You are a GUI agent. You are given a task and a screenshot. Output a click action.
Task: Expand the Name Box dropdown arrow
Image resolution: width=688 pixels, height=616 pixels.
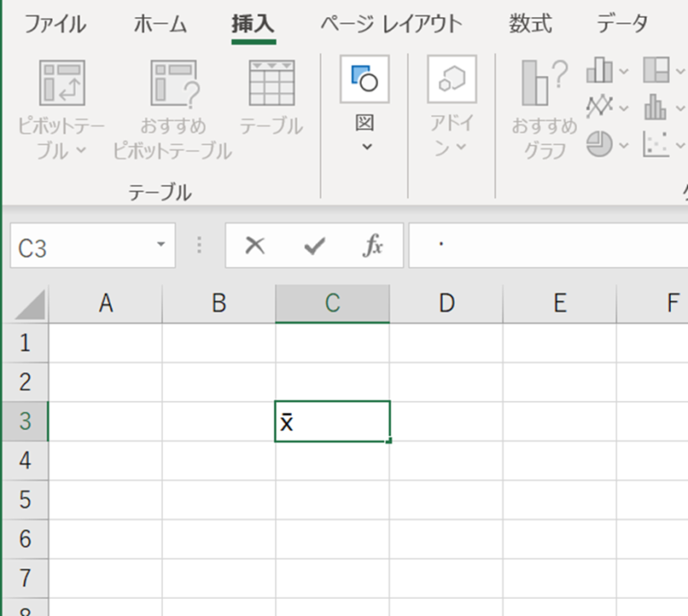coord(160,245)
